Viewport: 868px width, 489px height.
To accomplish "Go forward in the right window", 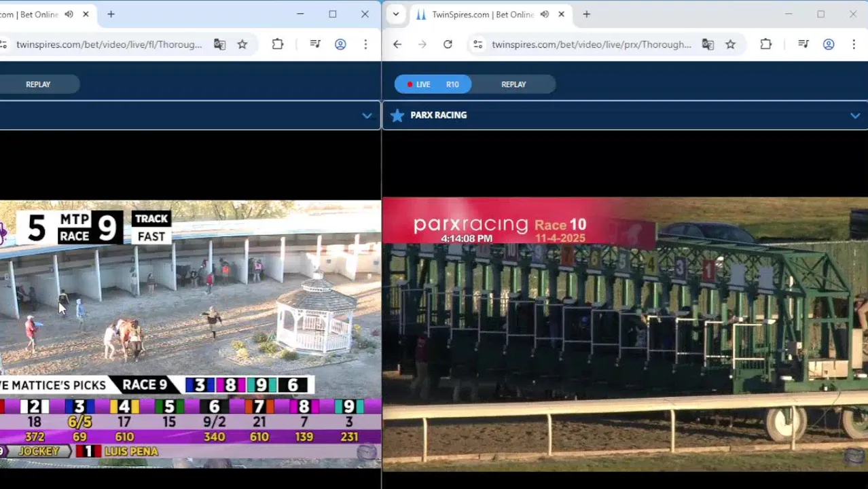I will (x=422, y=44).
